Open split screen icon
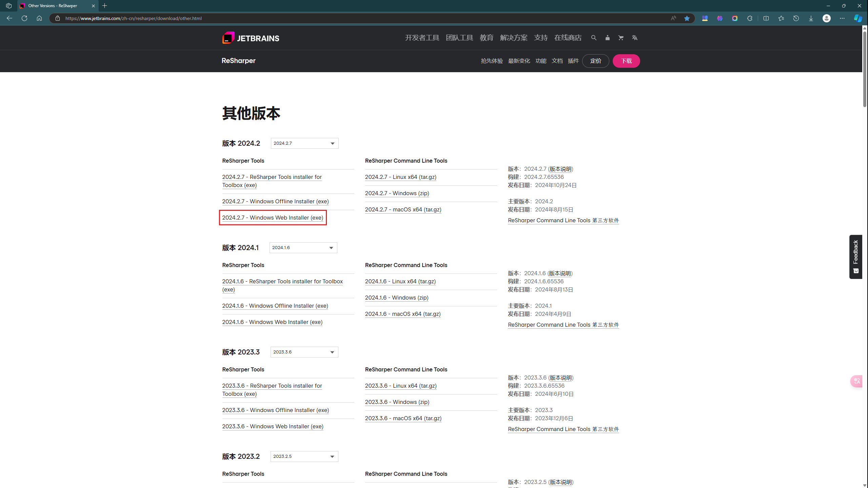 [x=766, y=18]
